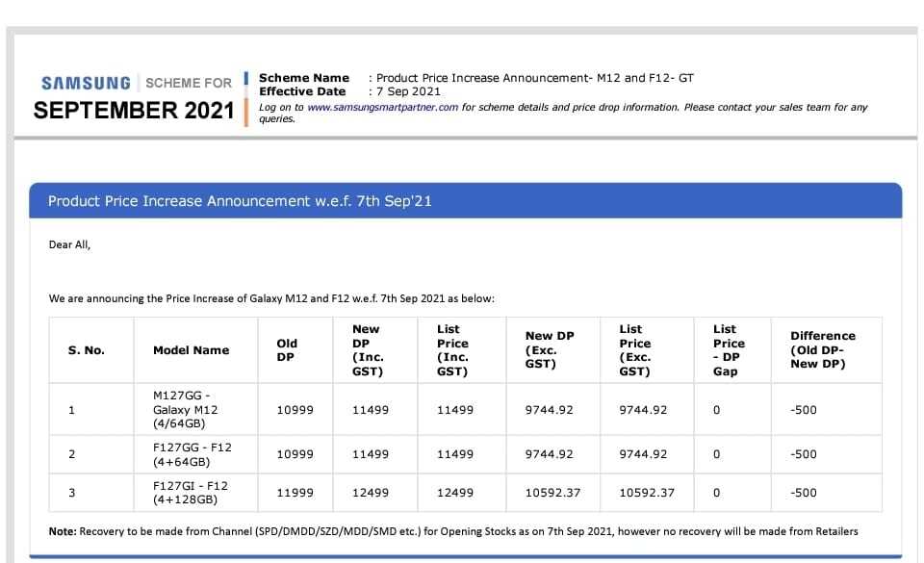Click New DP (Exc. GST) value 10592.37

tap(552, 493)
